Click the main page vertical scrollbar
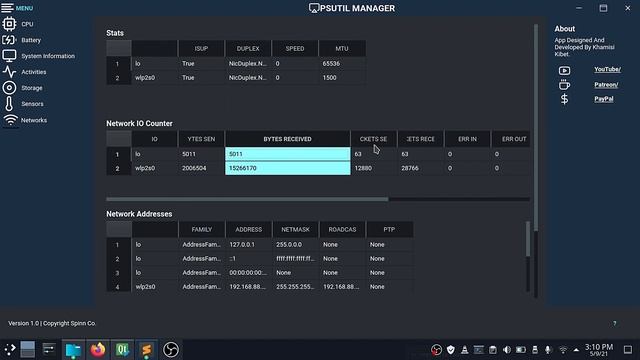This screenshot has width=640, height=360. tap(536, 127)
